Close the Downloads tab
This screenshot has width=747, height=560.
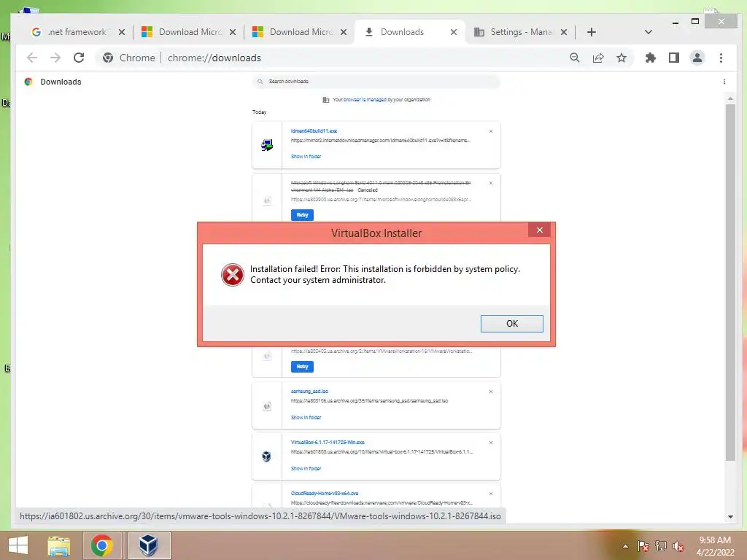point(454,32)
